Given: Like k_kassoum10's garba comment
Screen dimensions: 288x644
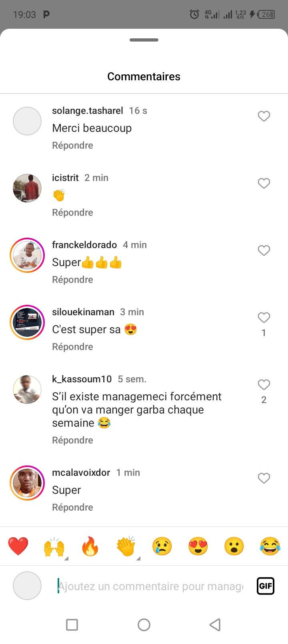Looking at the screenshot, I should pyautogui.click(x=264, y=385).
